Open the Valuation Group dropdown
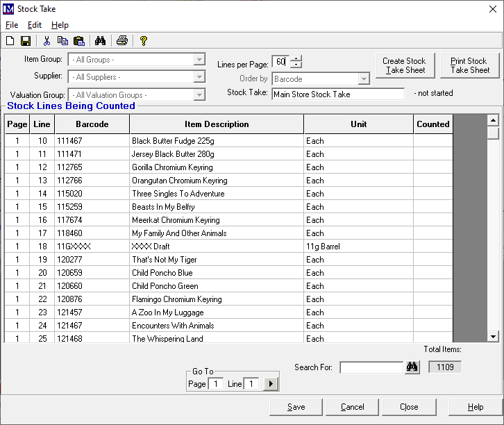The height and width of the screenshot is (425, 504). click(200, 95)
